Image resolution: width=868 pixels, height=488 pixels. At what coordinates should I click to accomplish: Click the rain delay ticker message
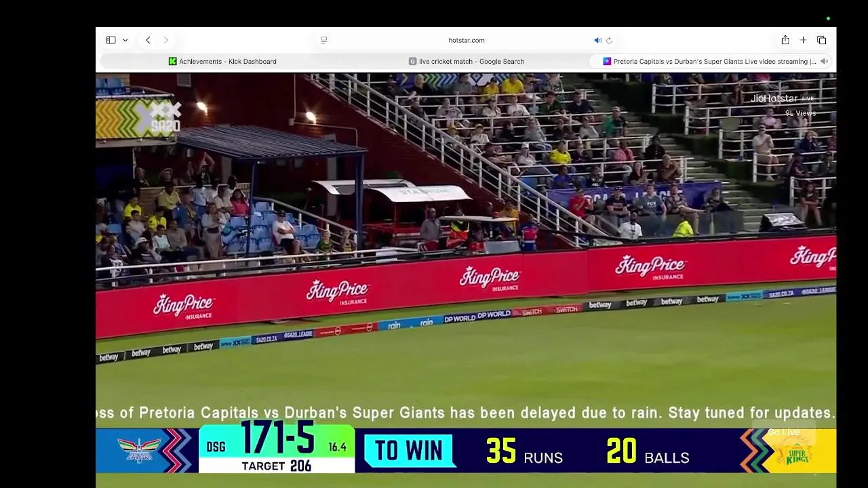(466, 412)
